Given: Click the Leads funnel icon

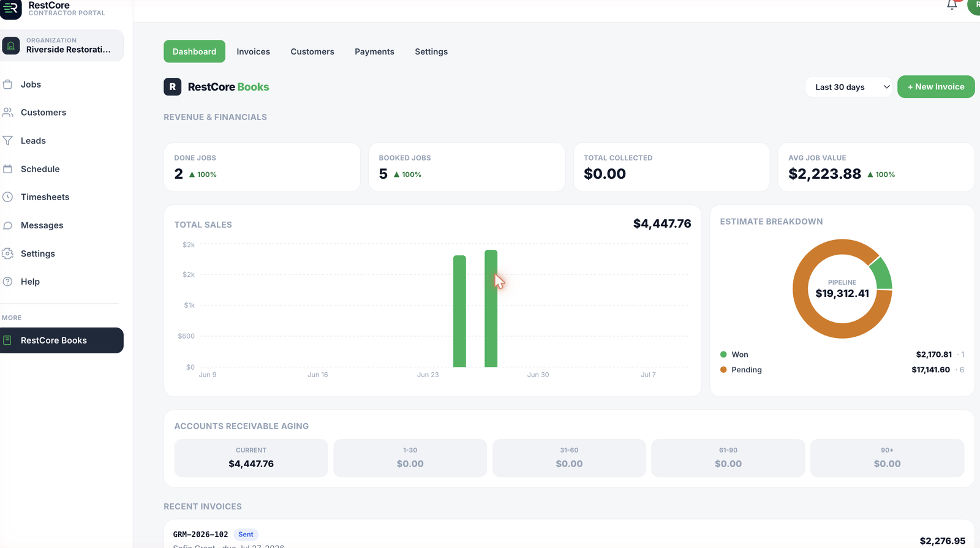Looking at the screenshot, I should 7,141.
